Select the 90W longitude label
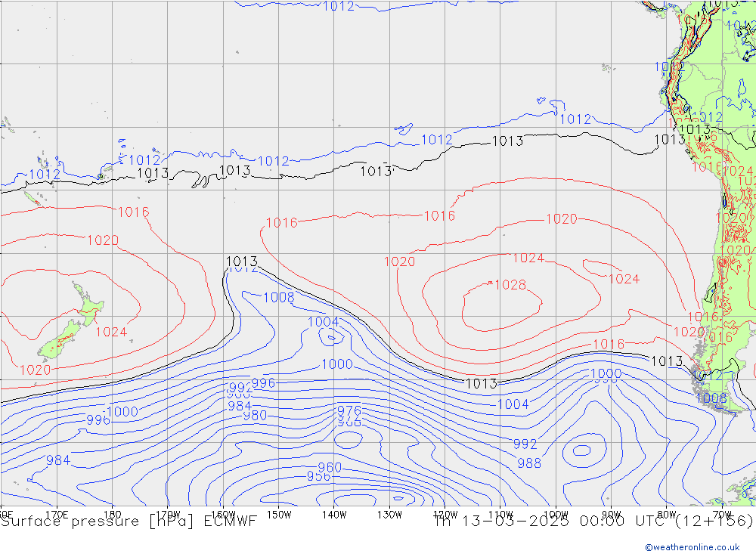Screen dimensions: 756x554 point(612,515)
